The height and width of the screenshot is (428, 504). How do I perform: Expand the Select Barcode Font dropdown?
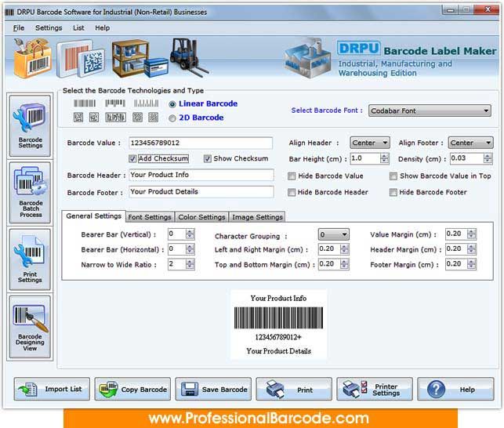pos(430,111)
